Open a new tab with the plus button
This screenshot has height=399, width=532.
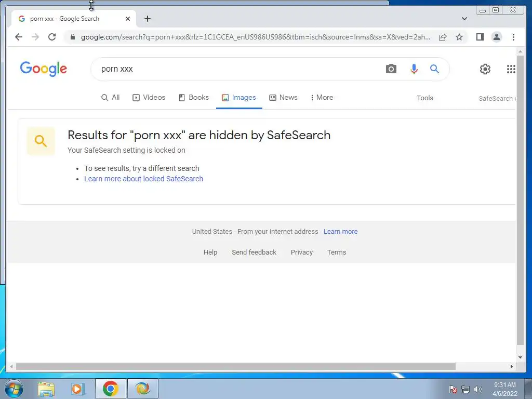coord(147,19)
